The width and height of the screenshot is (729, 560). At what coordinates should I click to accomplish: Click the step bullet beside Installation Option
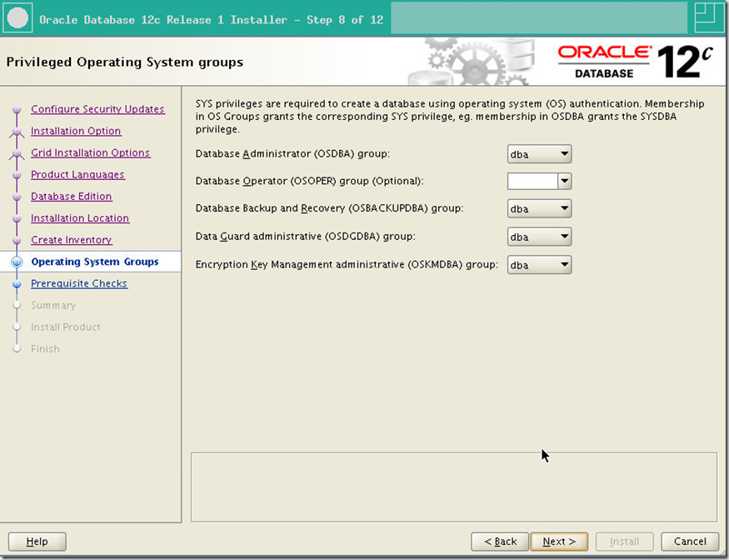click(x=17, y=131)
